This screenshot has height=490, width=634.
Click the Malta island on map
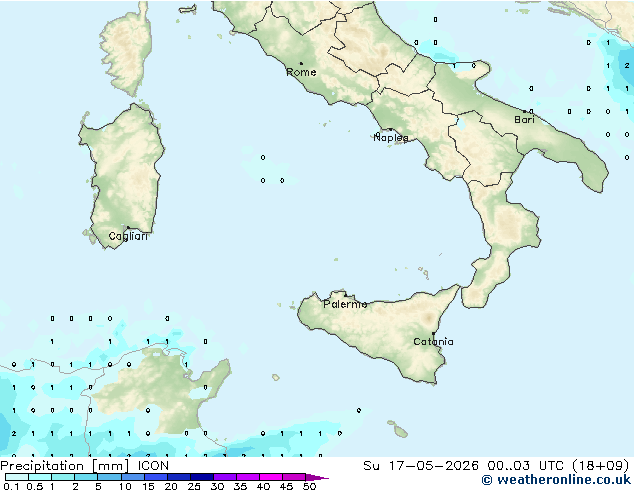coord(400,432)
